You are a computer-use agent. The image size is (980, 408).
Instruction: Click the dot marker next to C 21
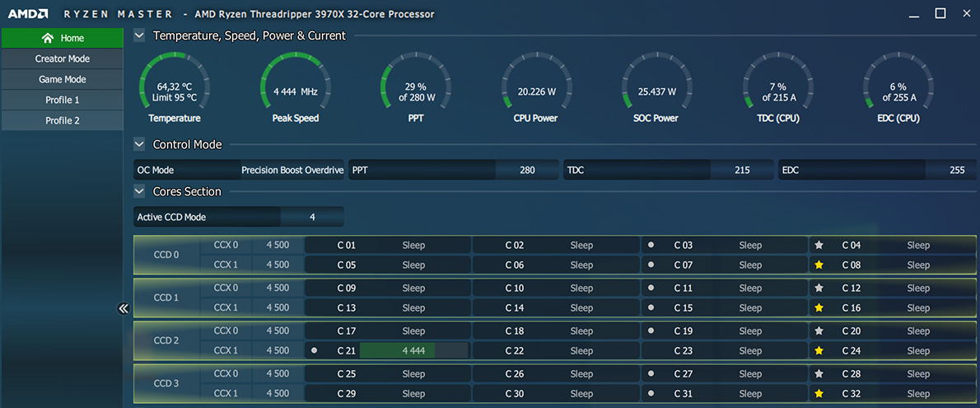point(315,350)
